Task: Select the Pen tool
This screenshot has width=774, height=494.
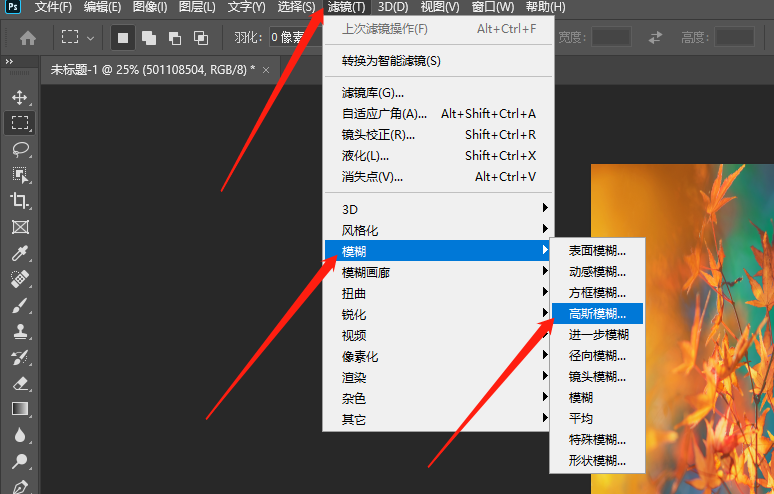Action: tap(20, 486)
